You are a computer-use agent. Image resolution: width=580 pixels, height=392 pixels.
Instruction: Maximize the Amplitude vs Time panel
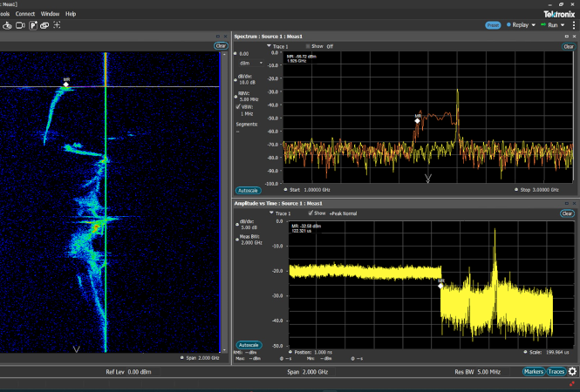pos(566,203)
